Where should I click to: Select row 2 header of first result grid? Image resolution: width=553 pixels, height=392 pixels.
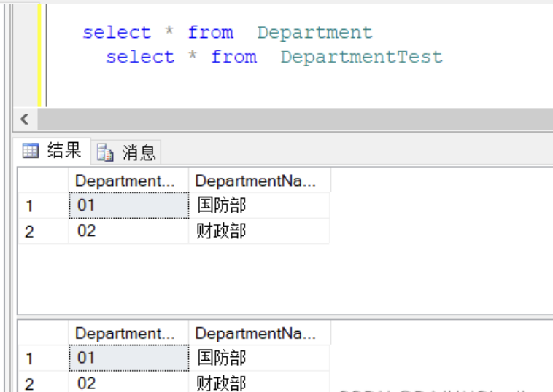pos(42,232)
